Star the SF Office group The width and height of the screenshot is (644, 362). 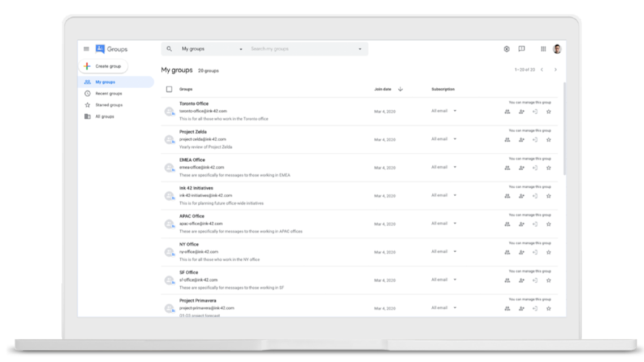(x=548, y=280)
